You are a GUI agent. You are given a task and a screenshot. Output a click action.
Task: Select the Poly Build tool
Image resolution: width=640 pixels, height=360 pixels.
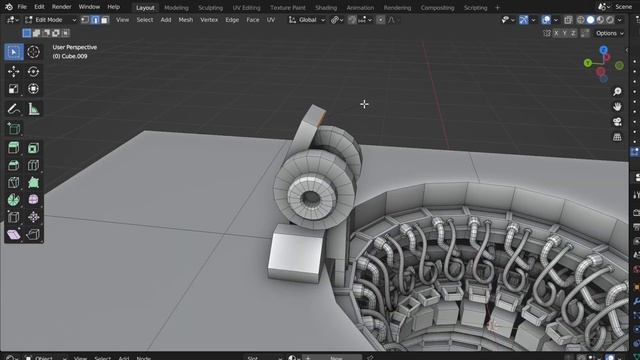click(33, 182)
